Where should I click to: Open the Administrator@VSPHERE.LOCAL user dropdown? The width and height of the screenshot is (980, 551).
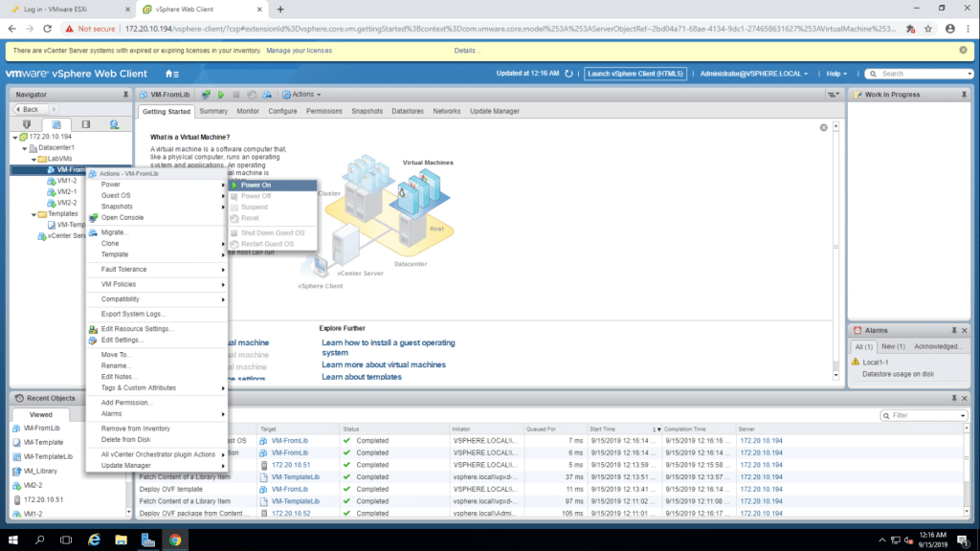tap(754, 74)
